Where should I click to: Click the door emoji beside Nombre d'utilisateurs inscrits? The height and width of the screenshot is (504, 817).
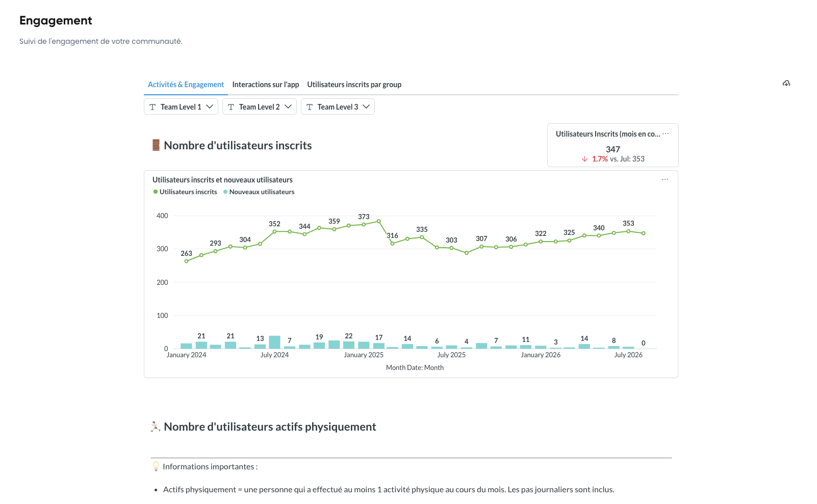[x=156, y=145]
